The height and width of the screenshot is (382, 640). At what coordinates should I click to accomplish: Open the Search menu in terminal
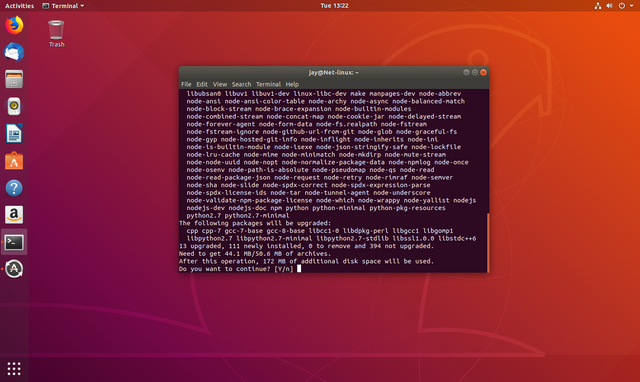(x=241, y=84)
